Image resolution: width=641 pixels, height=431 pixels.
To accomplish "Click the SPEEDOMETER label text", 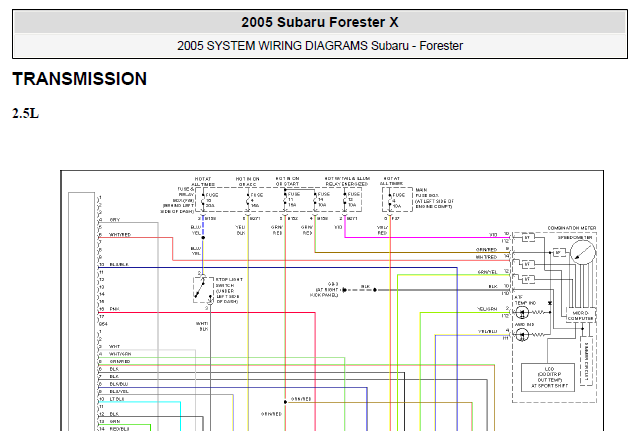I will (575, 237).
